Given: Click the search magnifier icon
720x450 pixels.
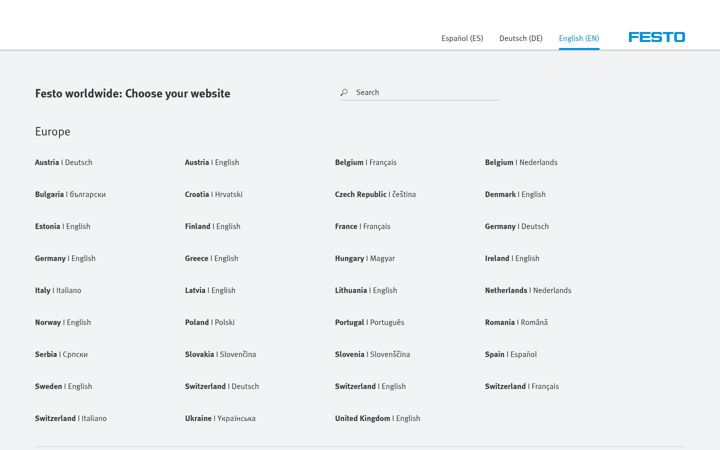Looking at the screenshot, I should tap(344, 92).
